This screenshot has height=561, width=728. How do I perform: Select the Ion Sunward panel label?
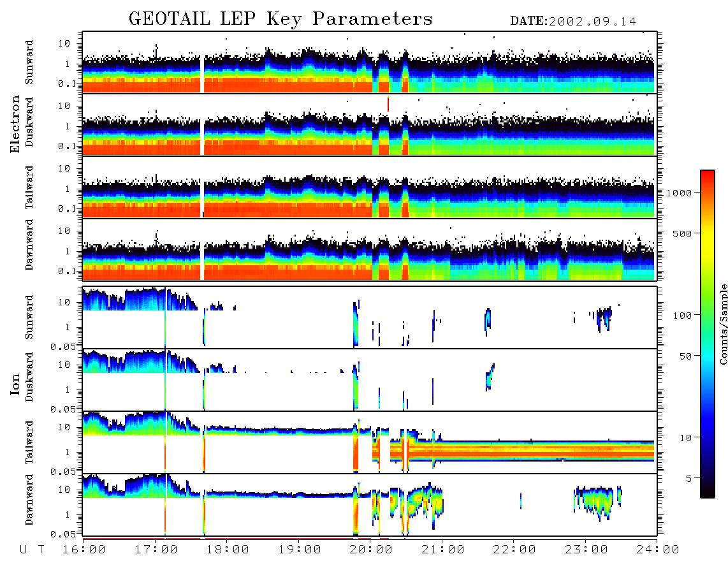pos(29,317)
